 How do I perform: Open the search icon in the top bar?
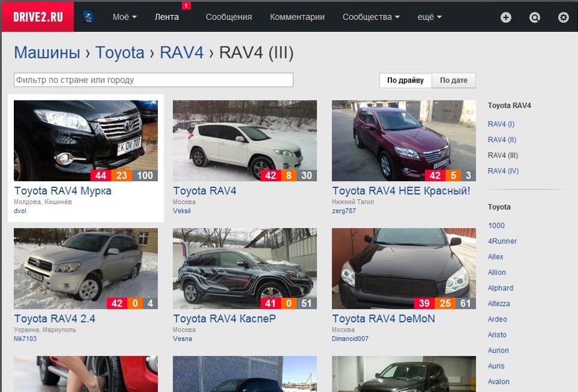pos(534,17)
